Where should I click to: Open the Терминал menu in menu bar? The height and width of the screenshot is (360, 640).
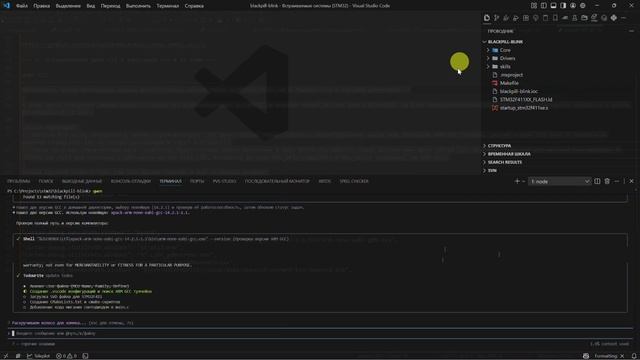168,6
